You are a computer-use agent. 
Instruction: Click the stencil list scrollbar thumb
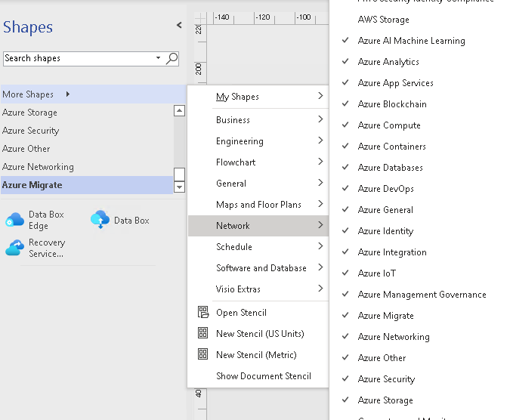(x=179, y=174)
